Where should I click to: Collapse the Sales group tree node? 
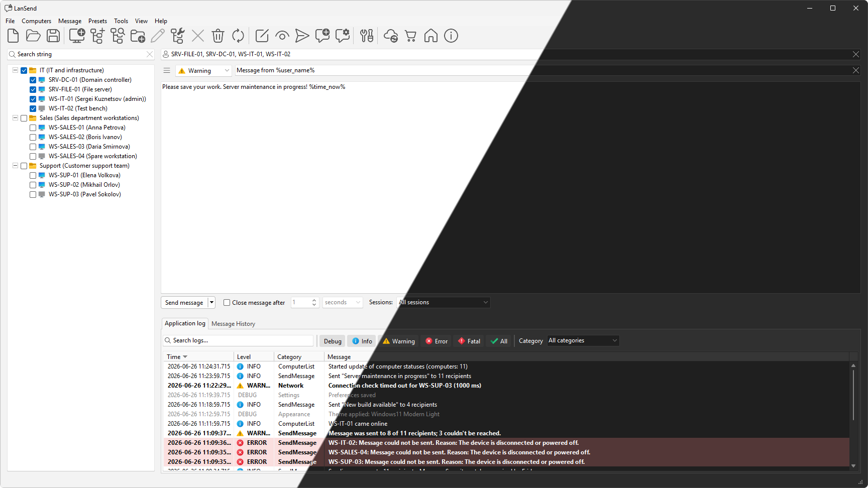click(x=15, y=118)
